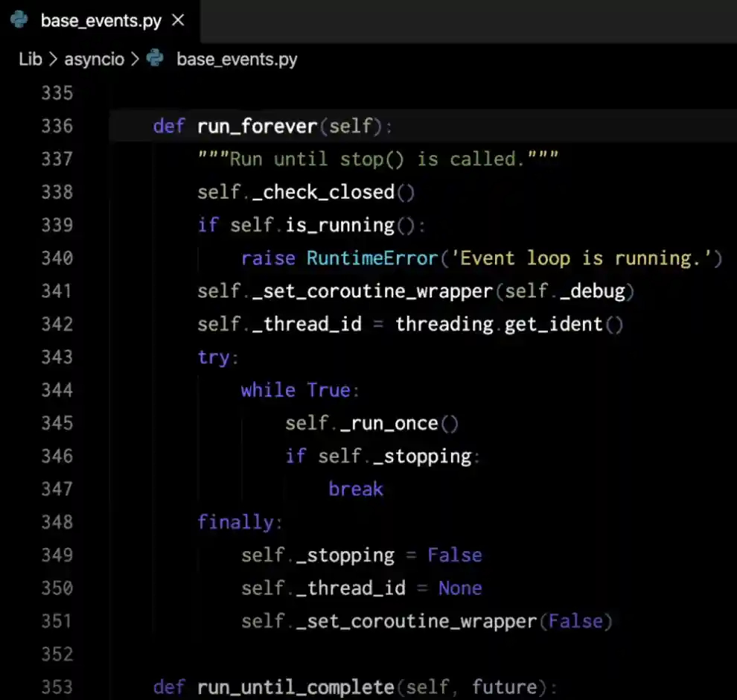Viewport: 737px width, 700px height.
Task: Expand chevron after Lib in breadcrumb
Action: [x=53, y=60]
